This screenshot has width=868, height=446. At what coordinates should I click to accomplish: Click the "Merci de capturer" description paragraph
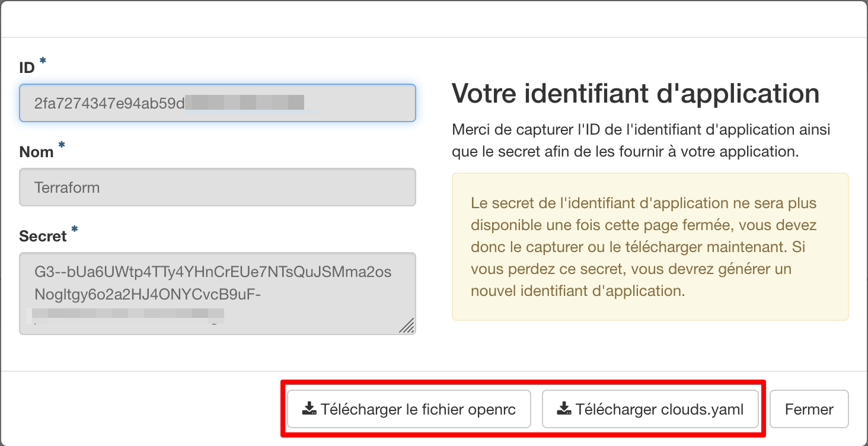[640, 141]
